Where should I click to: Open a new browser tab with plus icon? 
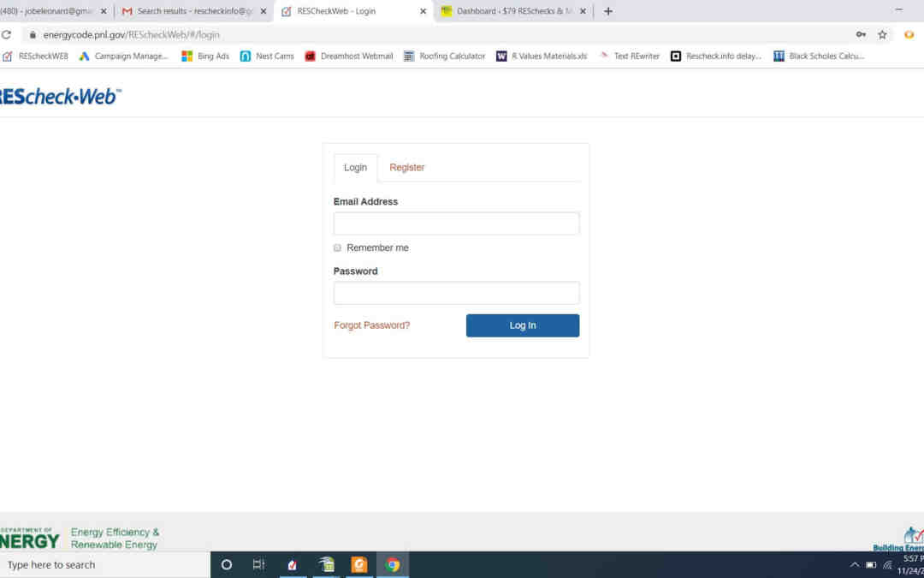pos(608,11)
